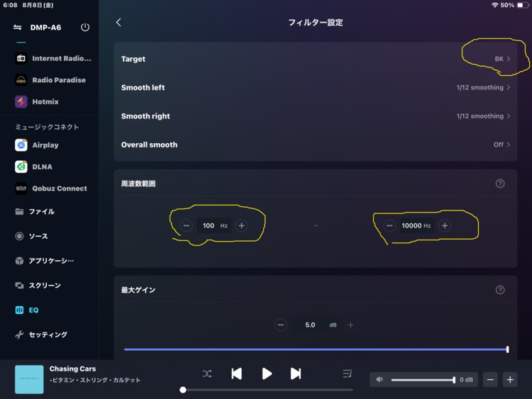Open the Hotmix radio service

point(37,101)
